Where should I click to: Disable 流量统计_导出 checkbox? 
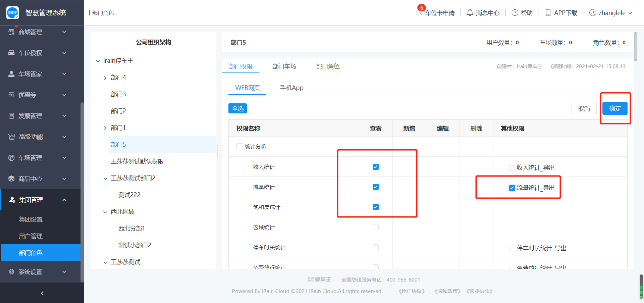[512, 188]
